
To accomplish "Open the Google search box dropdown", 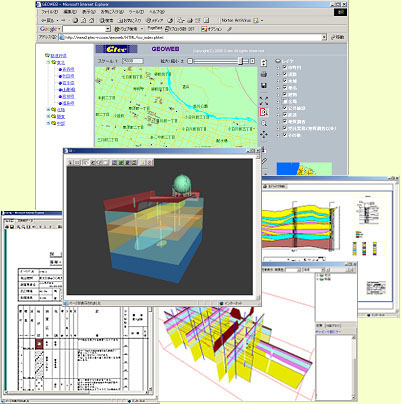I will (x=108, y=29).
